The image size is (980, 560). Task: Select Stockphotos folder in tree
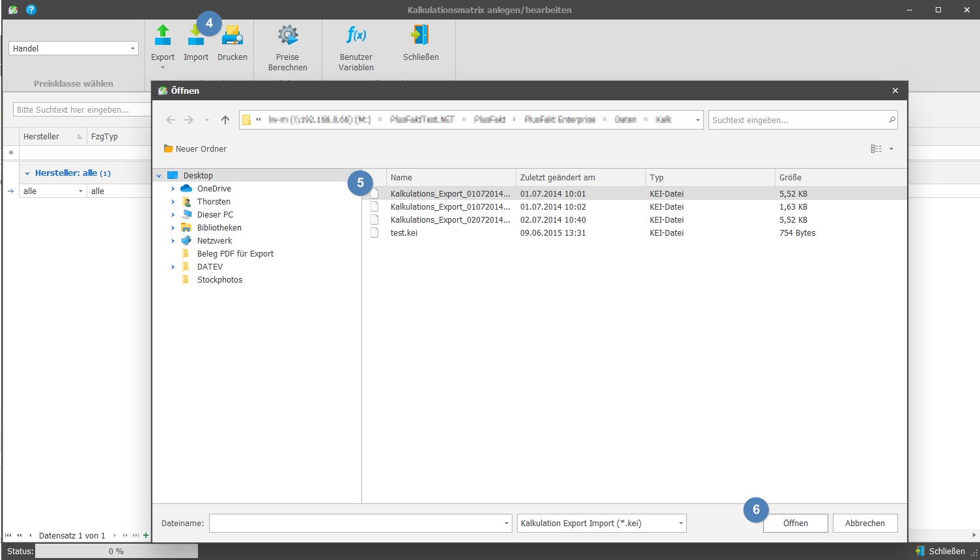click(x=219, y=279)
